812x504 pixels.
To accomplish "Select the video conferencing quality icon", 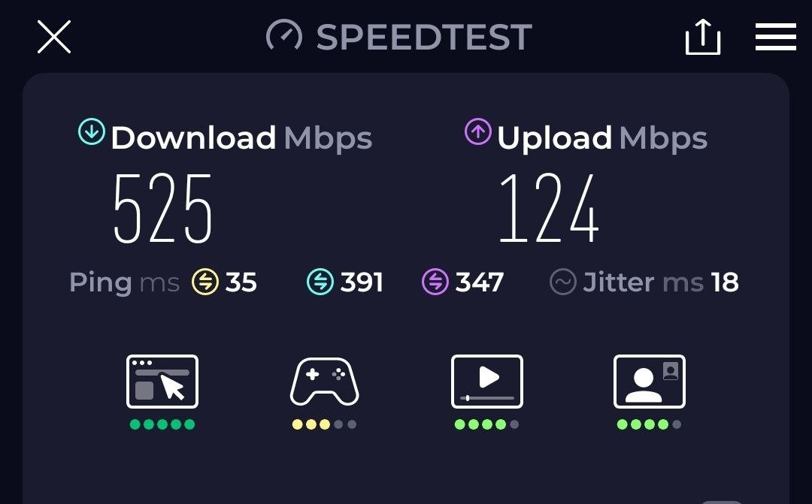I will point(650,382).
